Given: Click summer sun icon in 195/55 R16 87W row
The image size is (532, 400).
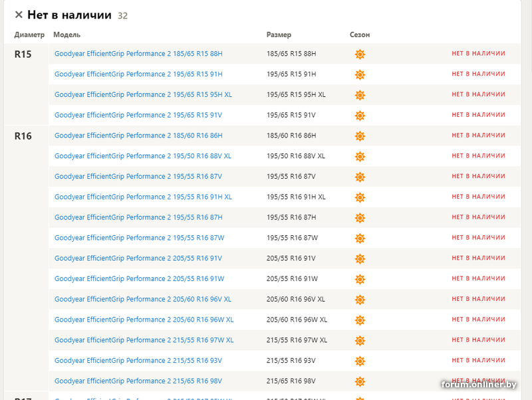Looking at the screenshot, I should coord(360,239).
